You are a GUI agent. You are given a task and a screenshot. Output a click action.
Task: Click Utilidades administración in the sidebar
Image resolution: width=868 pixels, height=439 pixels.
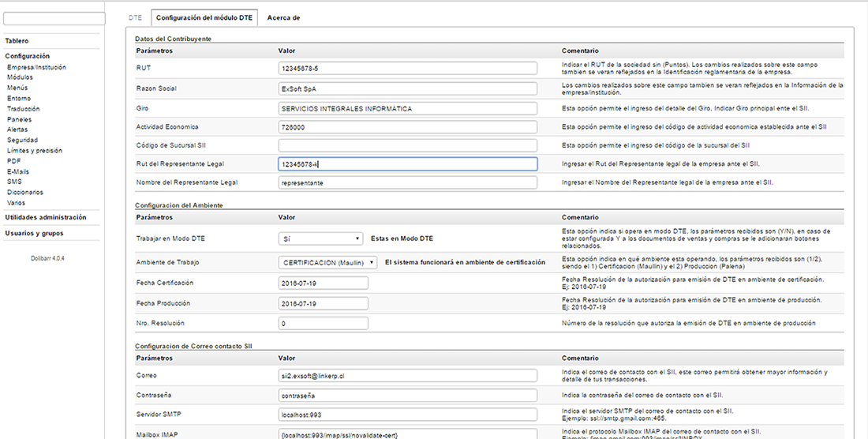click(46, 217)
